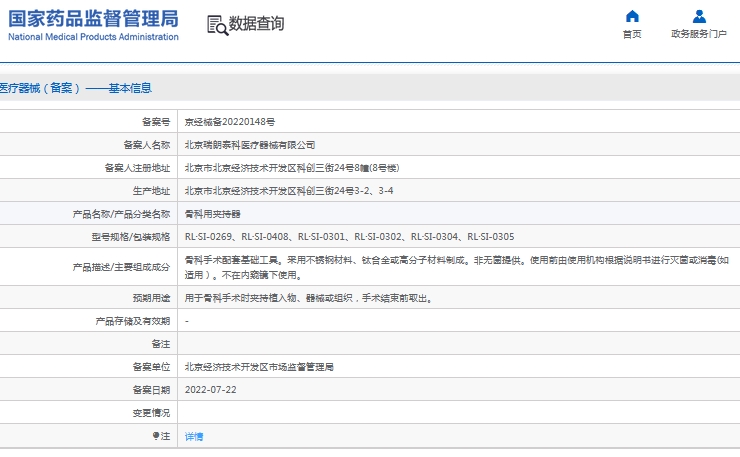This screenshot has height=457, width=740.
Task: Click the 产品描述/主要组成成分 label
Action: (x=121, y=267)
